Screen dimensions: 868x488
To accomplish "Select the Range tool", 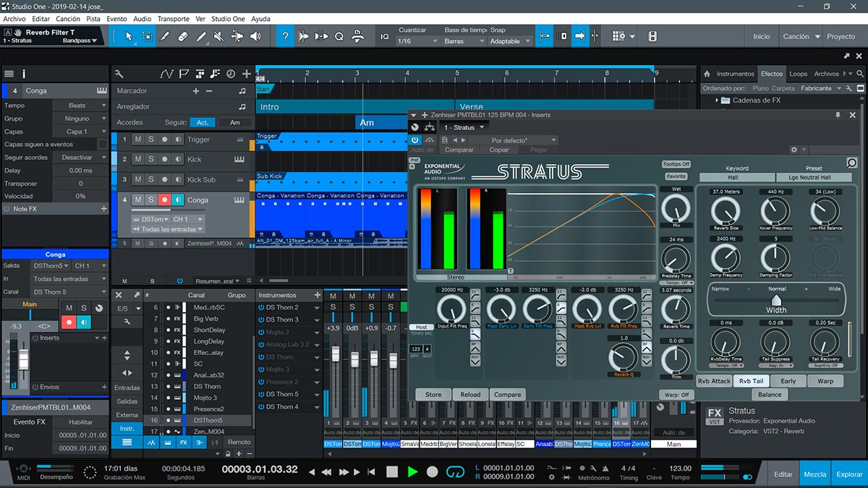I will (x=148, y=35).
